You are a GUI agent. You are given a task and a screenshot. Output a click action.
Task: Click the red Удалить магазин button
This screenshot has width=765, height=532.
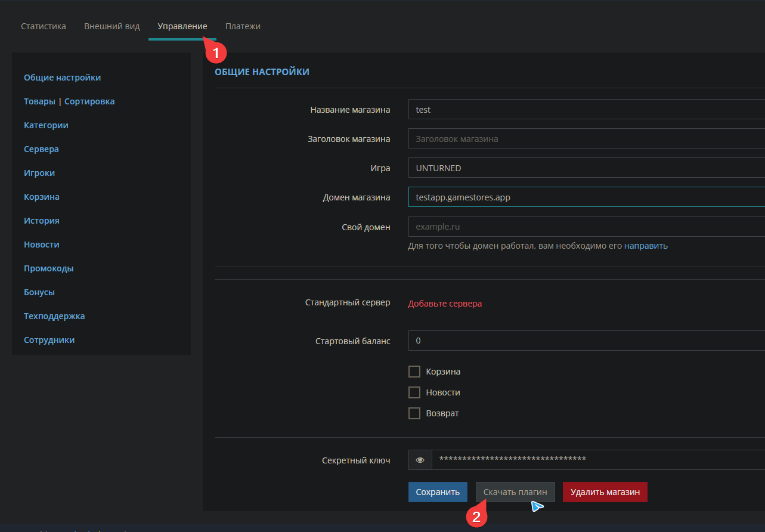[605, 492]
